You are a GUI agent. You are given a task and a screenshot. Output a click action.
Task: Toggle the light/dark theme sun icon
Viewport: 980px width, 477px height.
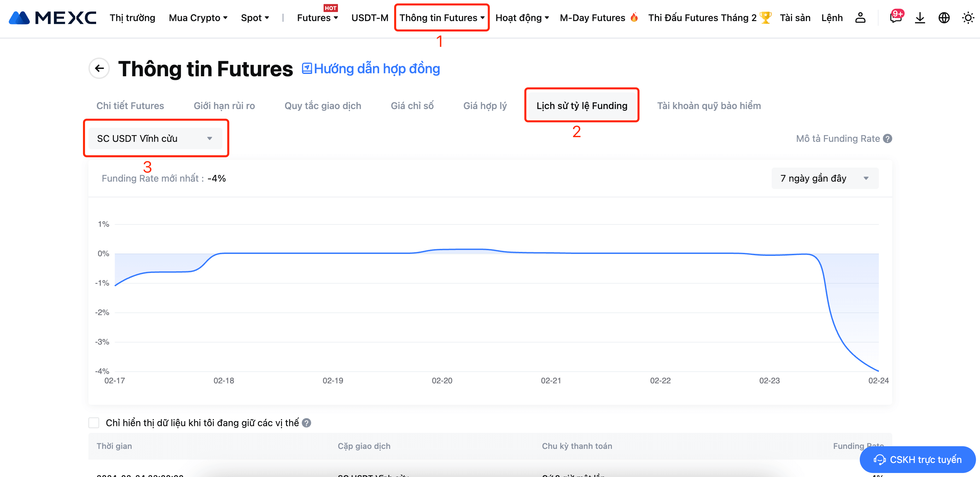(968, 18)
